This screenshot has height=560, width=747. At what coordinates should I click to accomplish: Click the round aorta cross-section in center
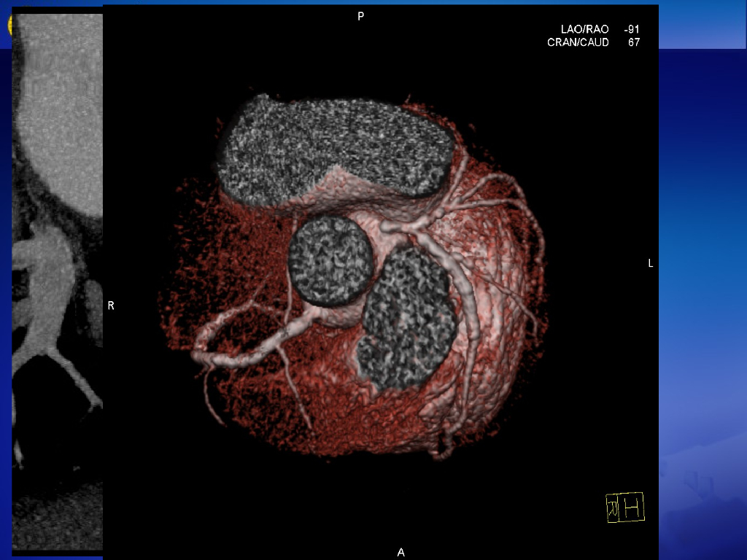coord(330,260)
